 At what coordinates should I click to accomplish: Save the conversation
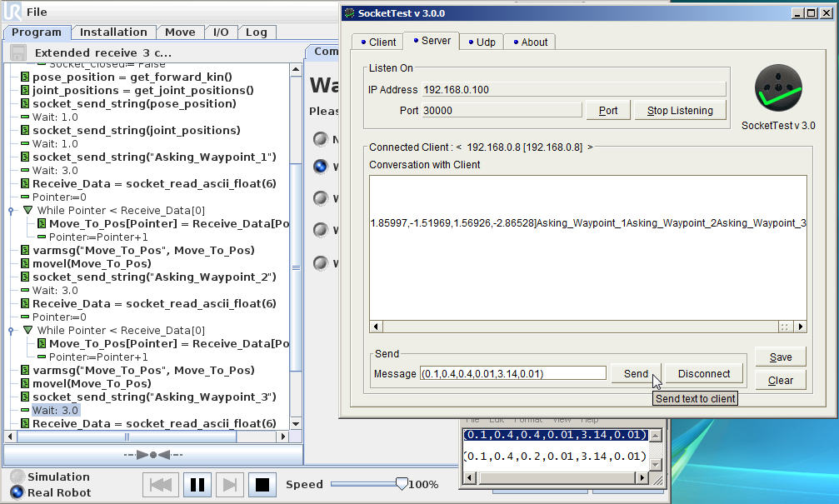tap(780, 357)
